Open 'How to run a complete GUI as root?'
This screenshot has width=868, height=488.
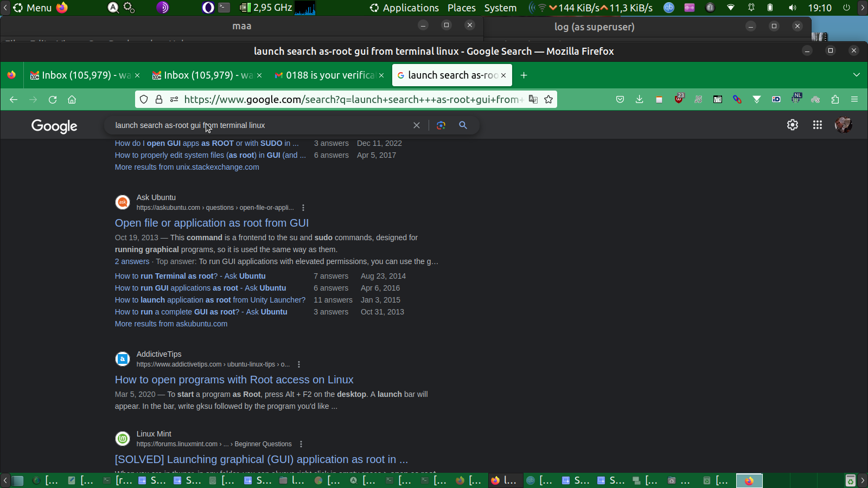(x=201, y=312)
